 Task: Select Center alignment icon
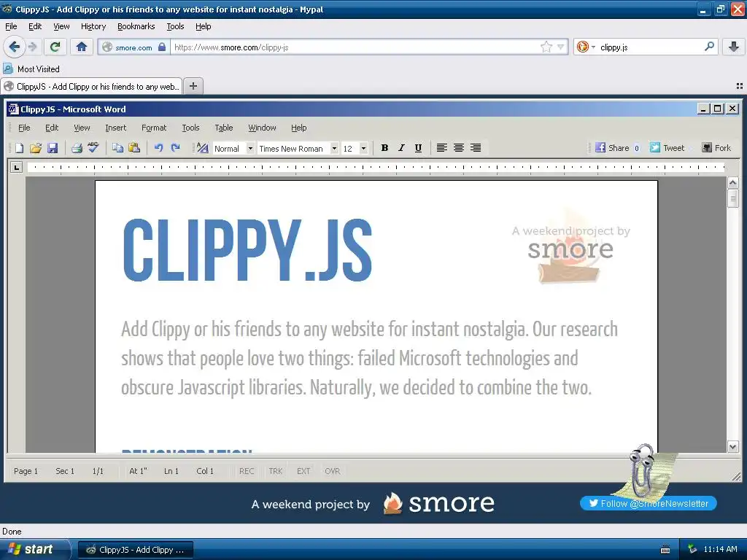pyautogui.click(x=459, y=148)
